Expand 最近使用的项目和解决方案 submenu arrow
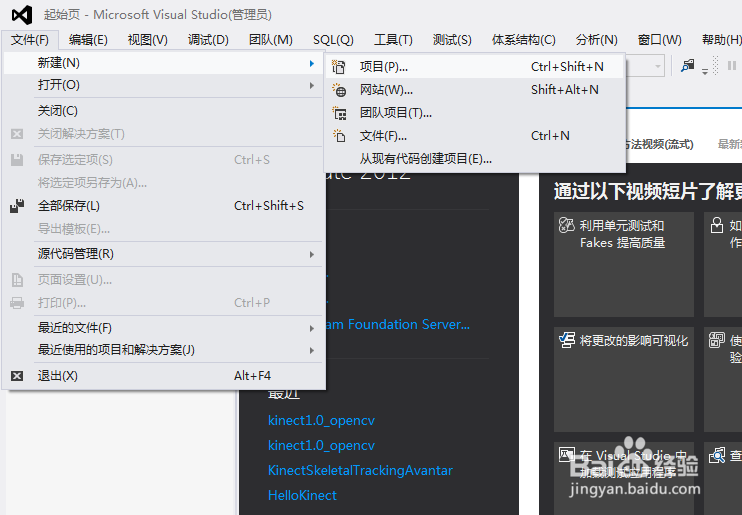The width and height of the screenshot is (742, 515). click(311, 350)
